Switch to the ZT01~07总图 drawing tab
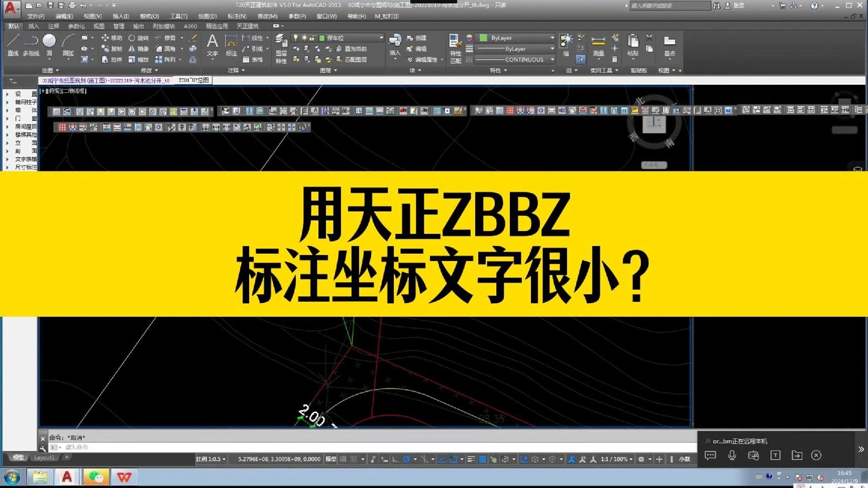 pos(193,80)
